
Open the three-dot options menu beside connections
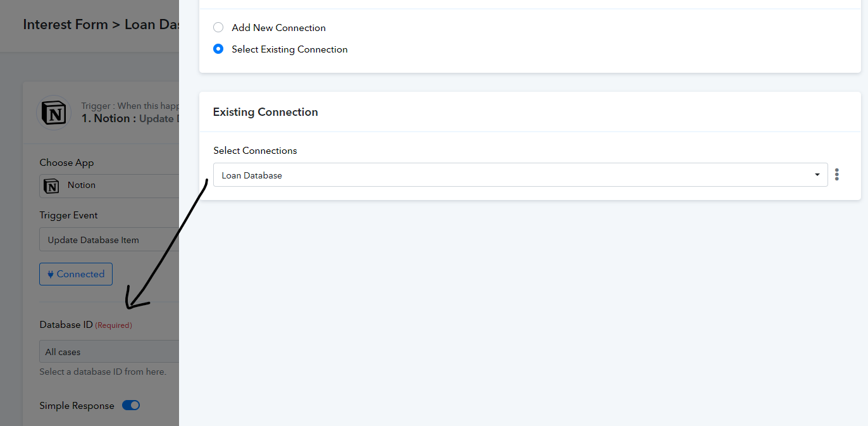[836, 175]
